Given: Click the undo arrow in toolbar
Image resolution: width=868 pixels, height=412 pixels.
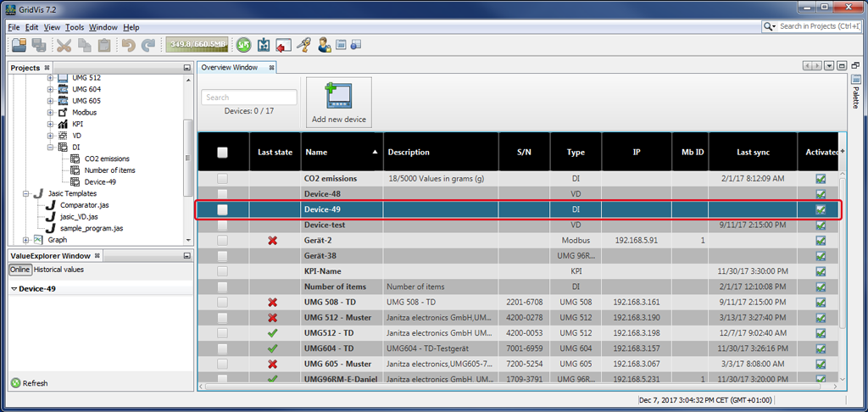Looking at the screenshot, I should tap(129, 45).
